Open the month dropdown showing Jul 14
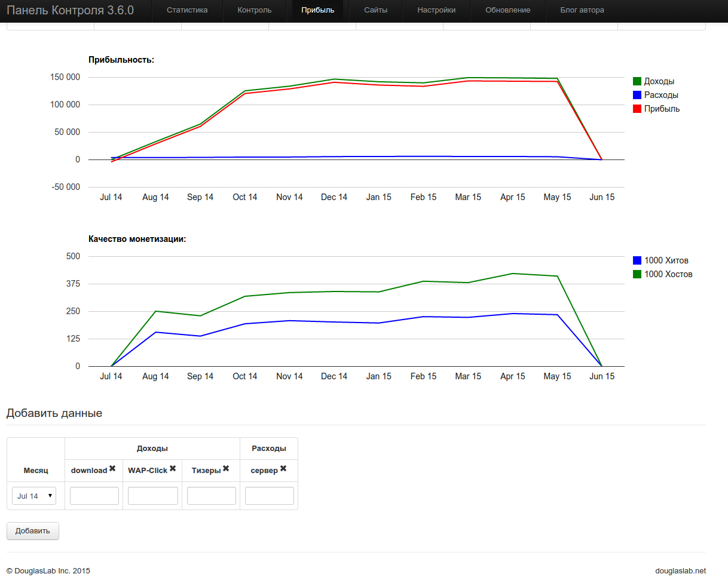This screenshot has height=577, width=728. pyautogui.click(x=34, y=496)
